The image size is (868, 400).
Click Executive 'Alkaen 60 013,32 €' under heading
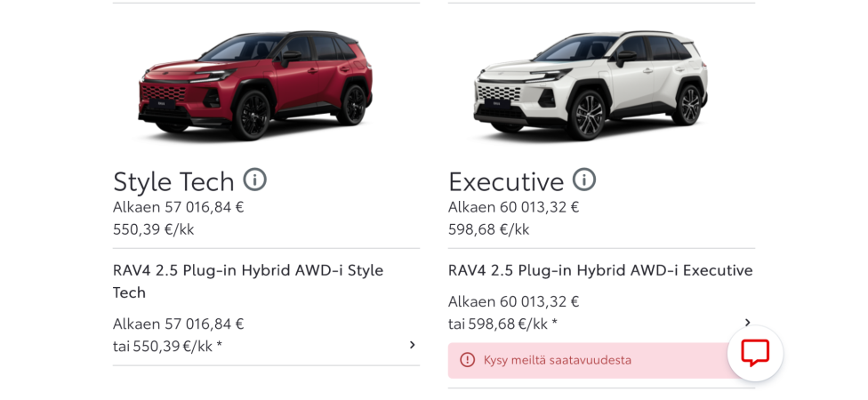514,207
